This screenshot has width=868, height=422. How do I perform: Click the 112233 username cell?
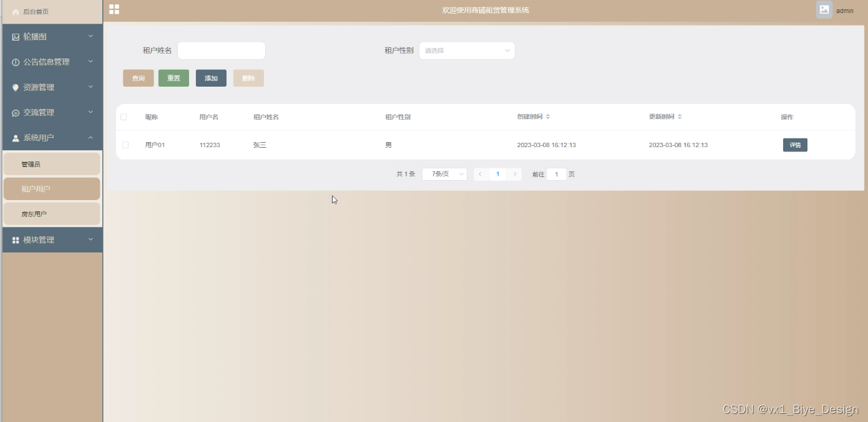point(210,145)
